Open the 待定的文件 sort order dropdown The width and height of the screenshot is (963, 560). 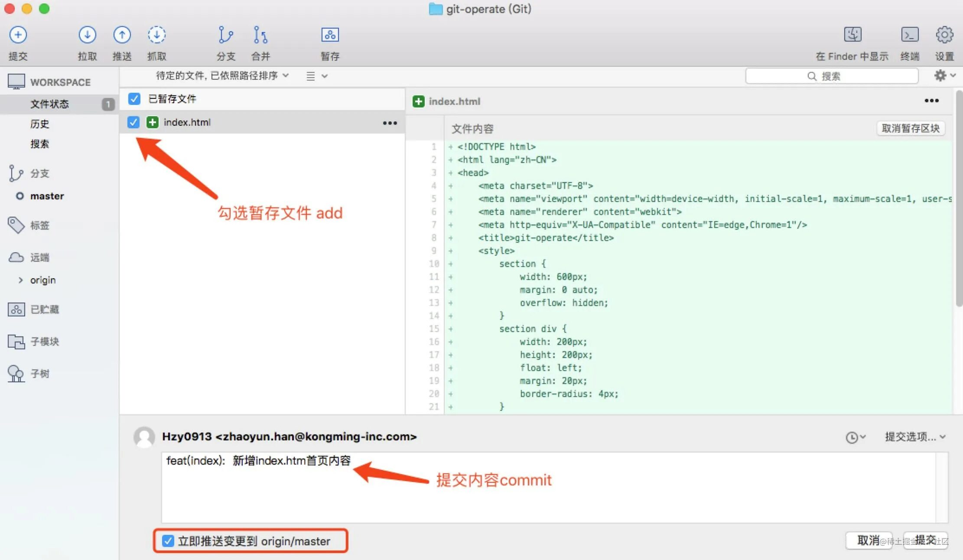coord(222,76)
